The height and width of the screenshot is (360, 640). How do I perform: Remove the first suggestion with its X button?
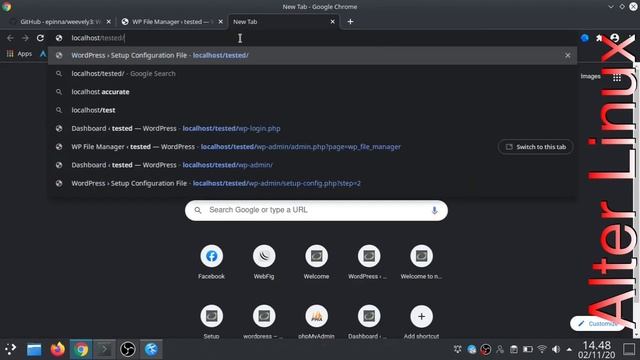[567, 55]
